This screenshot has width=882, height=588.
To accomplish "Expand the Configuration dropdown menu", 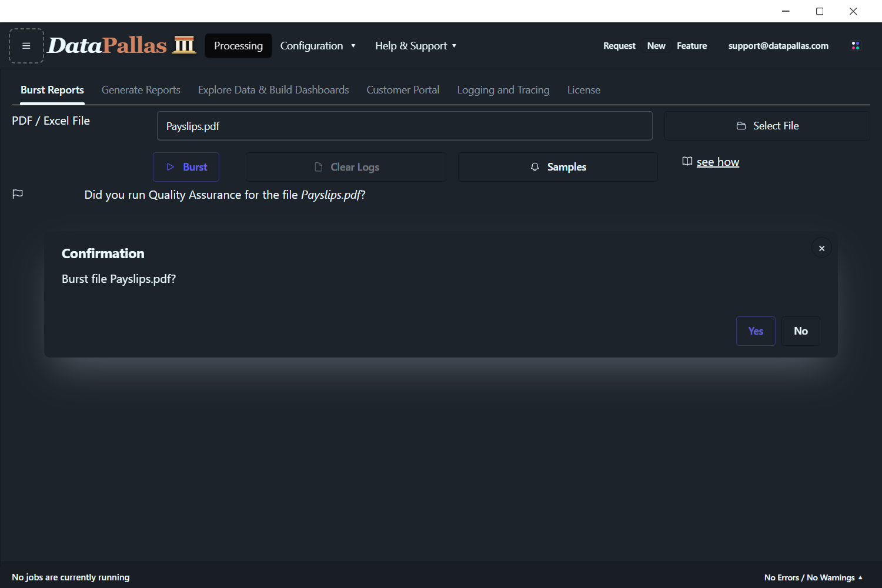I will (x=318, y=46).
